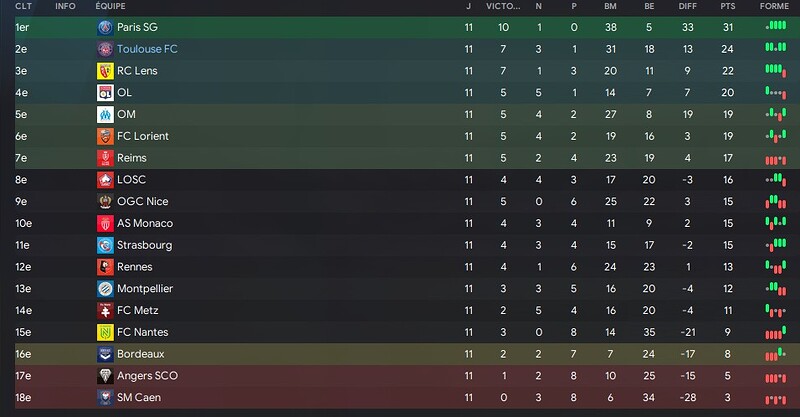This screenshot has height=417, width=800.
Task: Sort by VICTO... wins column header
Action: 503,6
